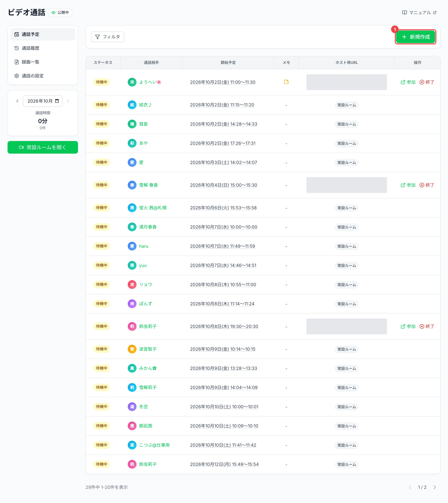This screenshot has height=503, width=448.
Task: Click 2026年10月3日(土) 14:02〜14:07 schedule
Action: 224,163
